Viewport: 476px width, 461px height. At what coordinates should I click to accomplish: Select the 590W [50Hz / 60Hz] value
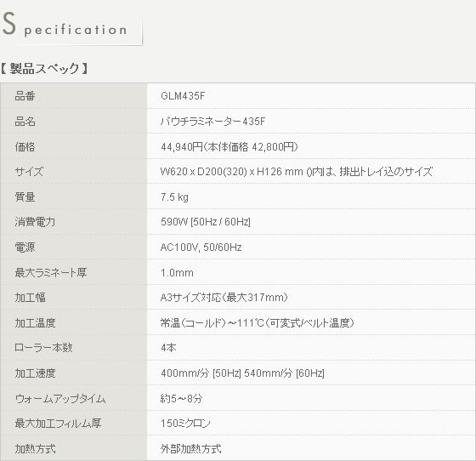[206, 222]
